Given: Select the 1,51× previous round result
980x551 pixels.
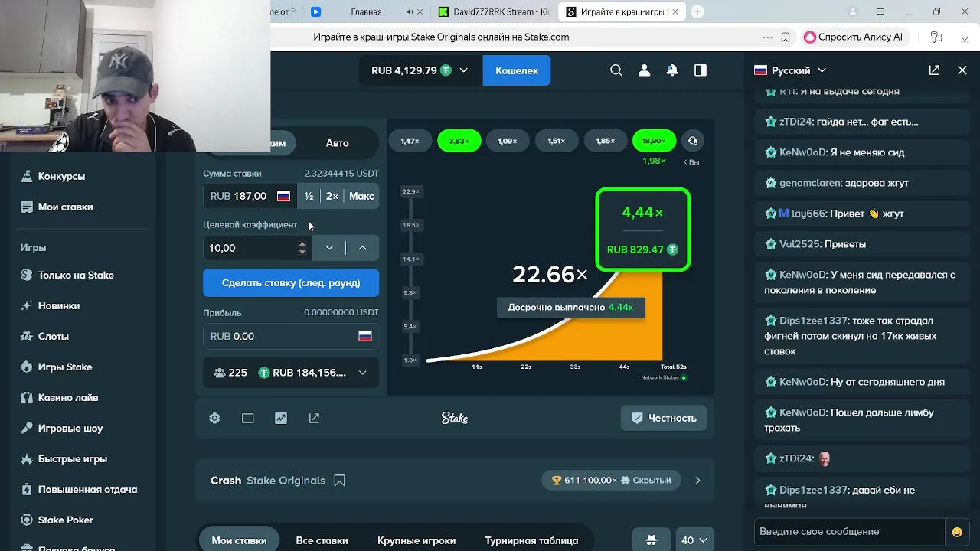Looking at the screenshot, I should [x=557, y=141].
